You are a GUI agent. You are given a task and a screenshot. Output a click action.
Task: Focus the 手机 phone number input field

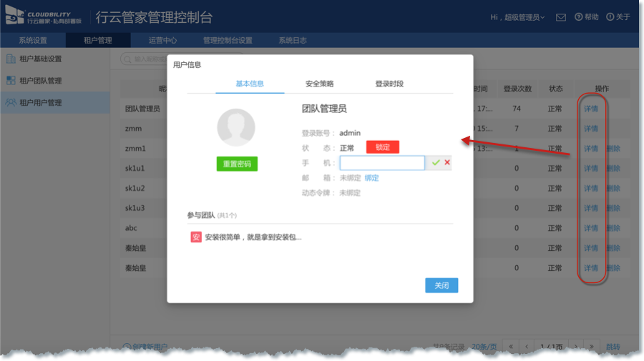click(x=382, y=163)
